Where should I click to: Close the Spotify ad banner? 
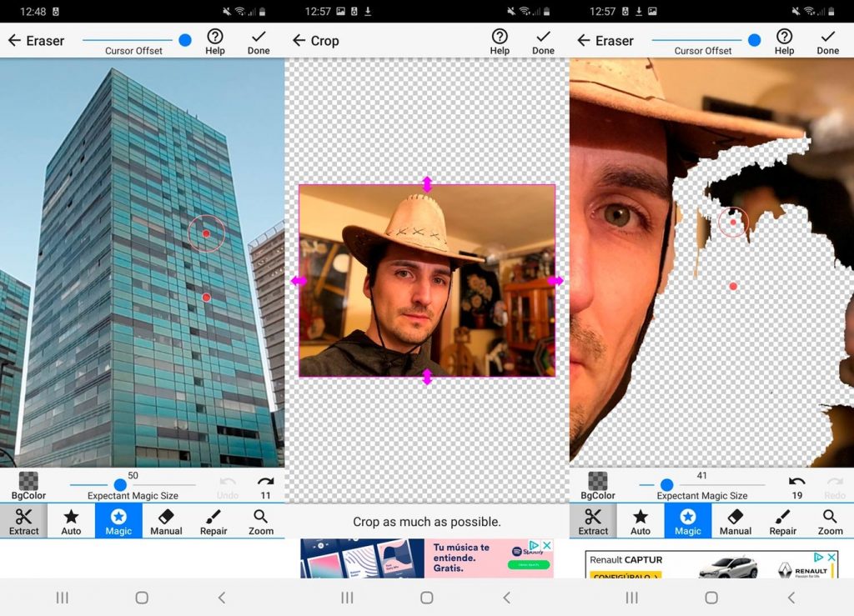tap(547, 546)
